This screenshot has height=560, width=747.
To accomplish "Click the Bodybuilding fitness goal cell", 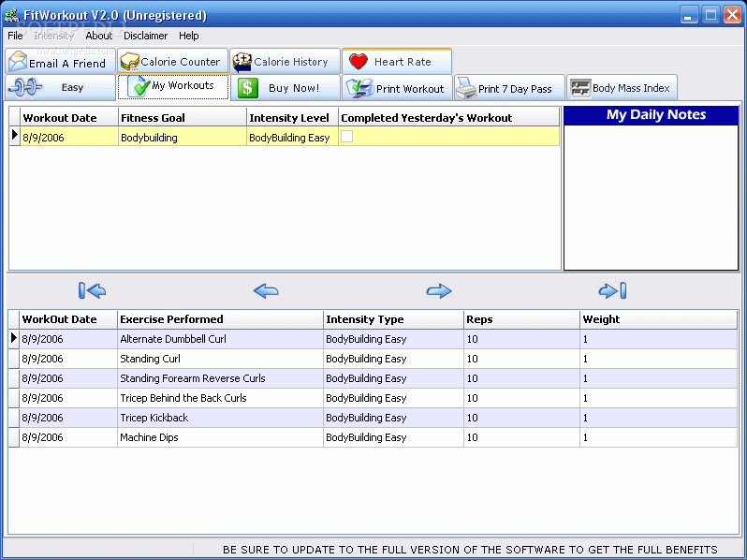I will 183,137.
